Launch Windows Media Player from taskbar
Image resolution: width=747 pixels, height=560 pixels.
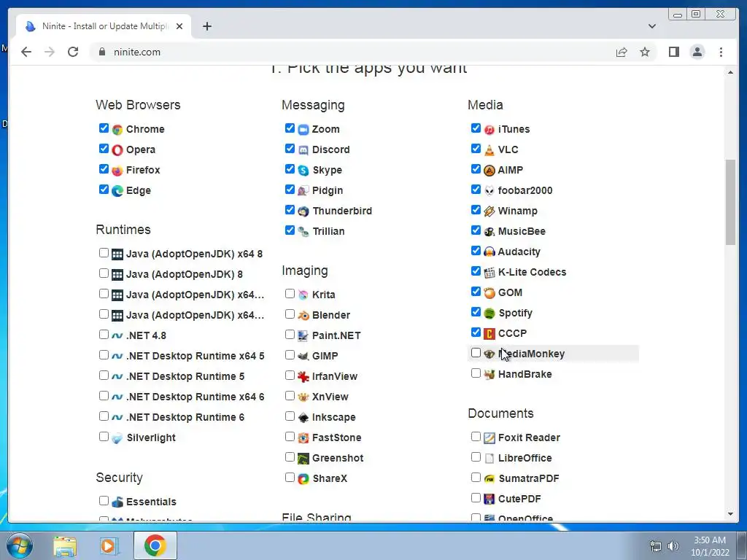[x=109, y=545]
